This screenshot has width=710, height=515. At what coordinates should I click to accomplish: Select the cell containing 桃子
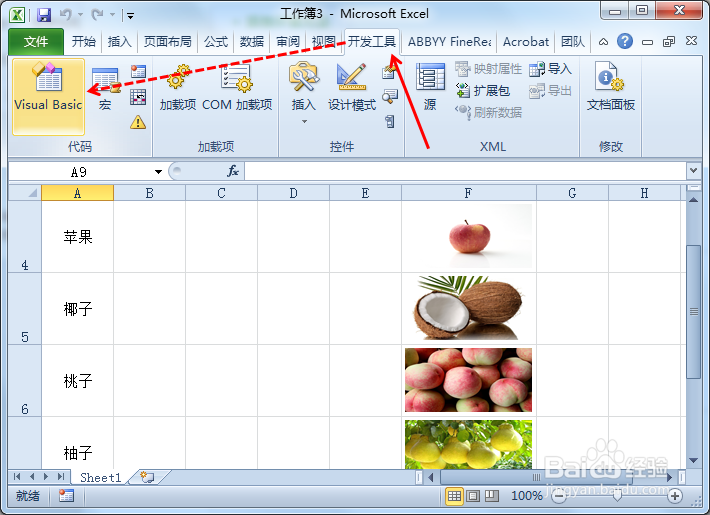(x=77, y=380)
